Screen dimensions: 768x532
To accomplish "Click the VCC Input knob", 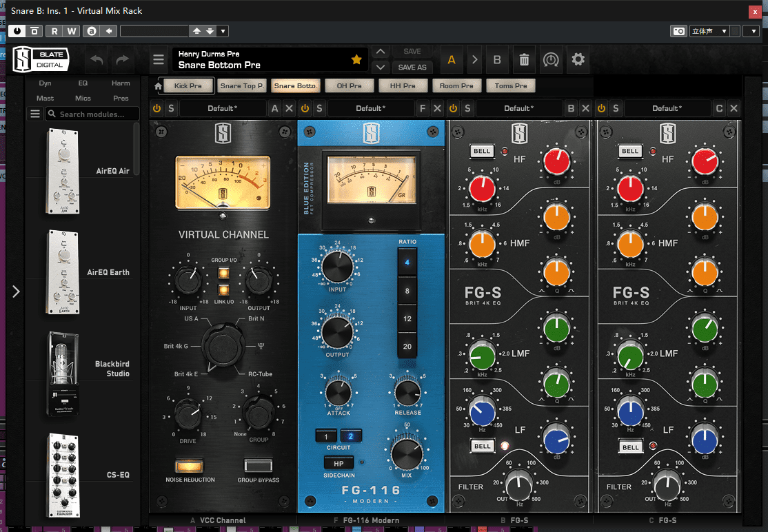I will pyautogui.click(x=188, y=280).
